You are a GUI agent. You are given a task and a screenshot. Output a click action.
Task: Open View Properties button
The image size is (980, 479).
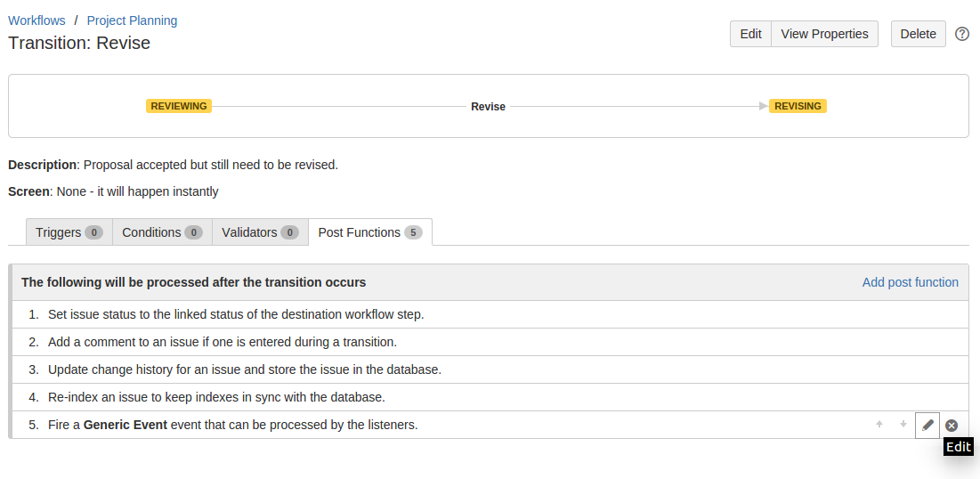tap(824, 34)
